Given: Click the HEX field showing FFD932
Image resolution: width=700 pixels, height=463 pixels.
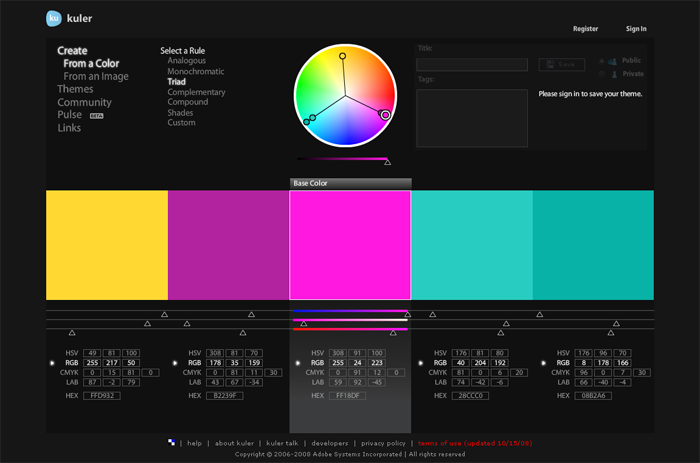Looking at the screenshot, I should click(102, 396).
